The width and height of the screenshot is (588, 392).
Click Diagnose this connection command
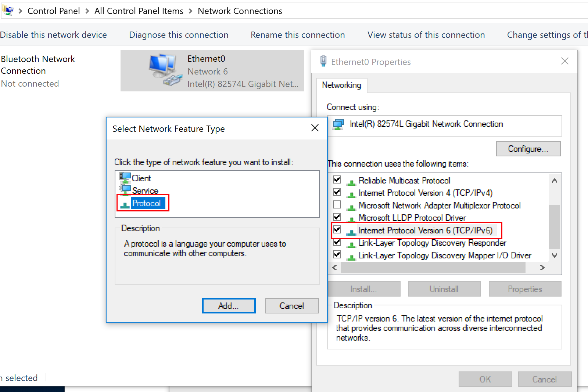179,35
